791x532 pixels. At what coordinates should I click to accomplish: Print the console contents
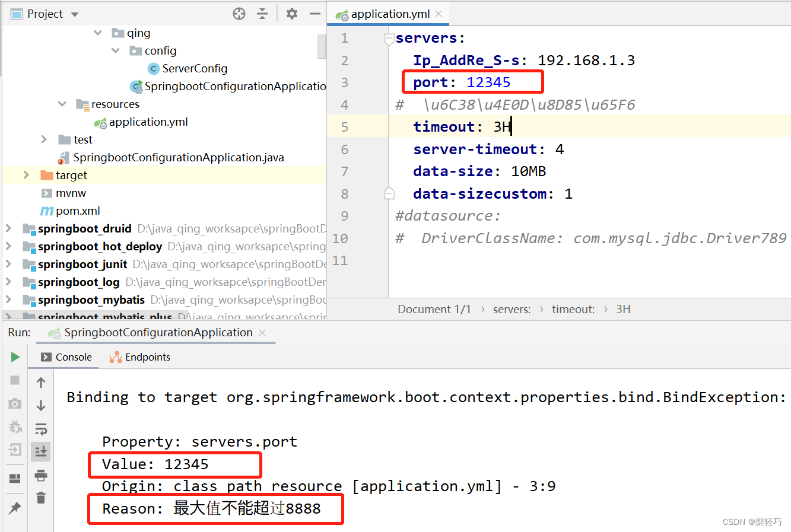[40, 476]
